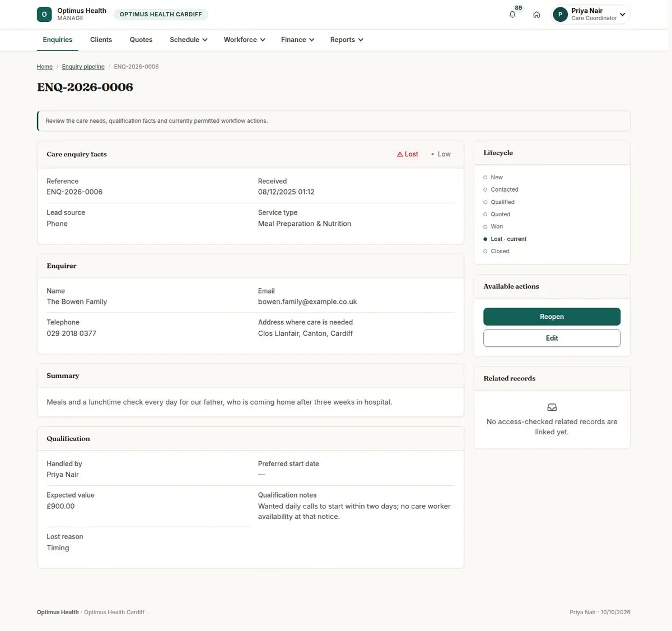Screen dimensions: 672x631
Task: Click the reference value ENQ-2026-0006 in facts
Action: (74, 192)
